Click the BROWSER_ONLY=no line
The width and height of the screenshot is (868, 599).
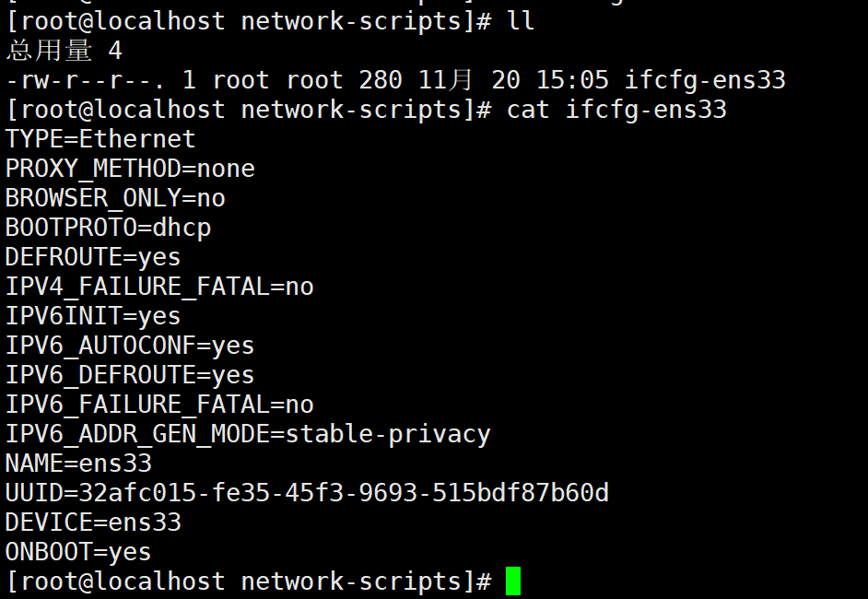click(x=115, y=198)
